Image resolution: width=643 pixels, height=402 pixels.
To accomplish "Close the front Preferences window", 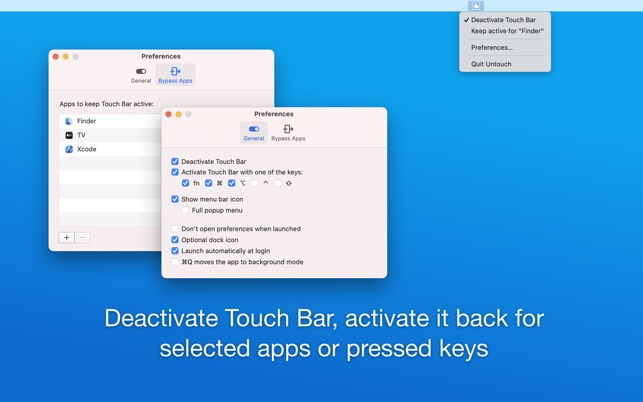I will 169,114.
